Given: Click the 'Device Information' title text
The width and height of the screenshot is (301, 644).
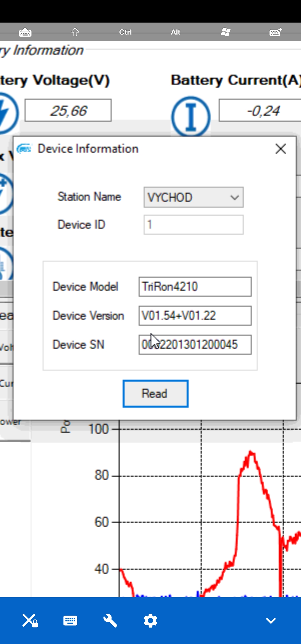Looking at the screenshot, I should (x=88, y=149).
